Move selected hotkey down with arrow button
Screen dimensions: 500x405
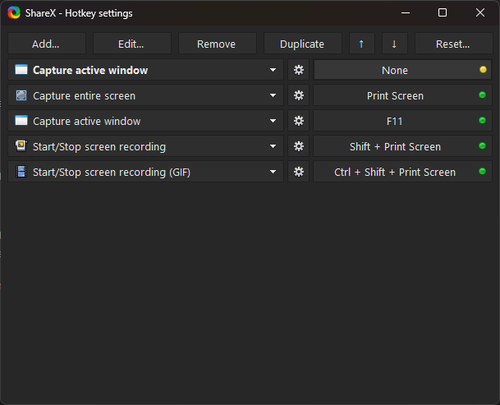(394, 44)
